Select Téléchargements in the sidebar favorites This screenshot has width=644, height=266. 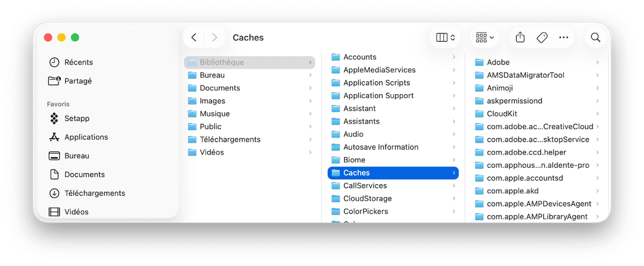94,193
